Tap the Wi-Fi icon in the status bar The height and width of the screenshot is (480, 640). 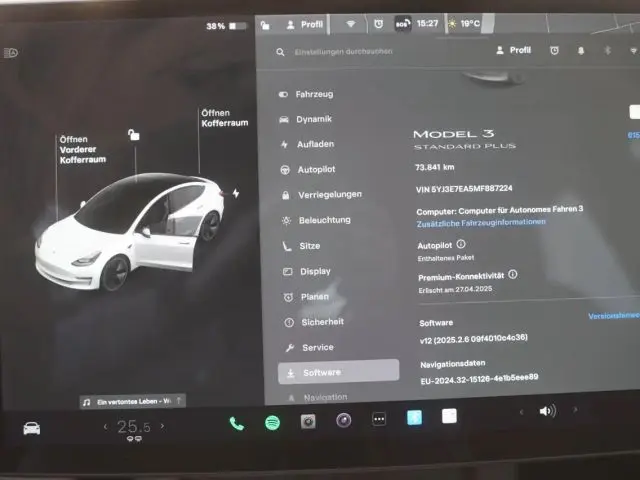tap(350, 24)
